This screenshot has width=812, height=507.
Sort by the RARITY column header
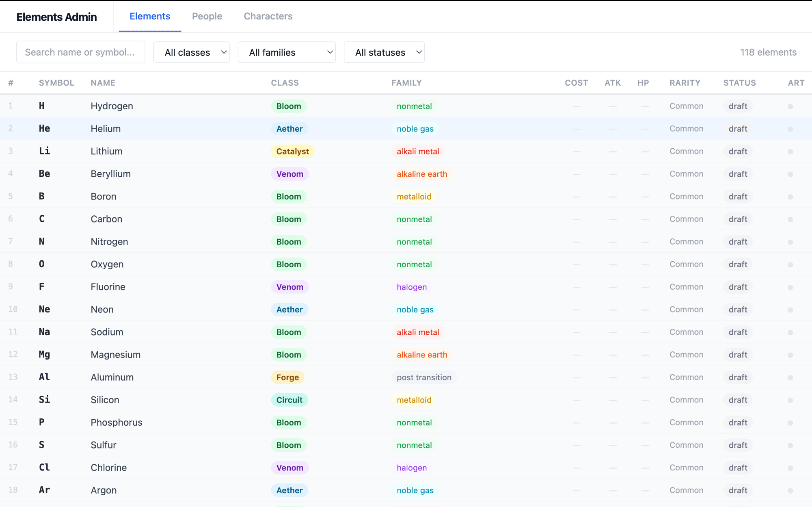click(685, 83)
